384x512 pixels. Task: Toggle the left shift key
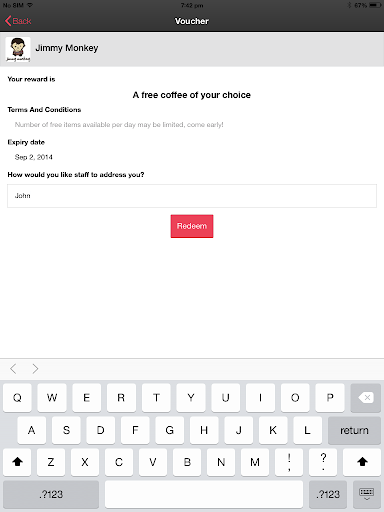pyautogui.click(x=17, y=462)
